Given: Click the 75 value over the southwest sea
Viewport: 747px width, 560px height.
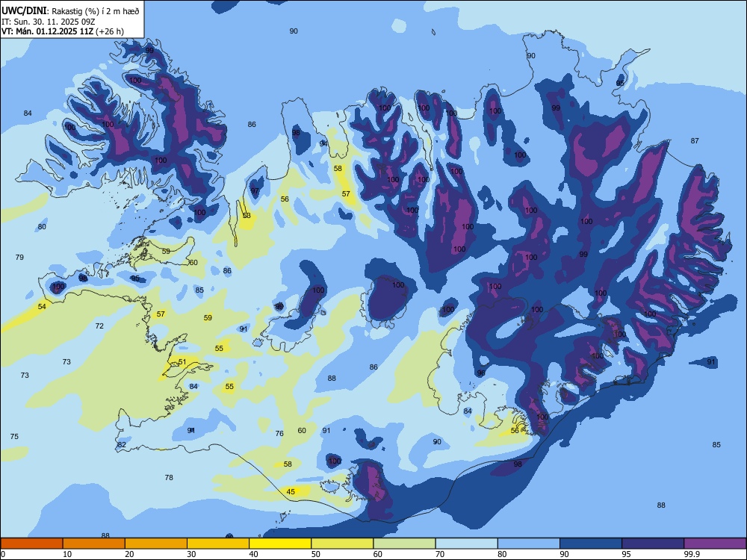Looking at the screenshot, I should 14,437.
